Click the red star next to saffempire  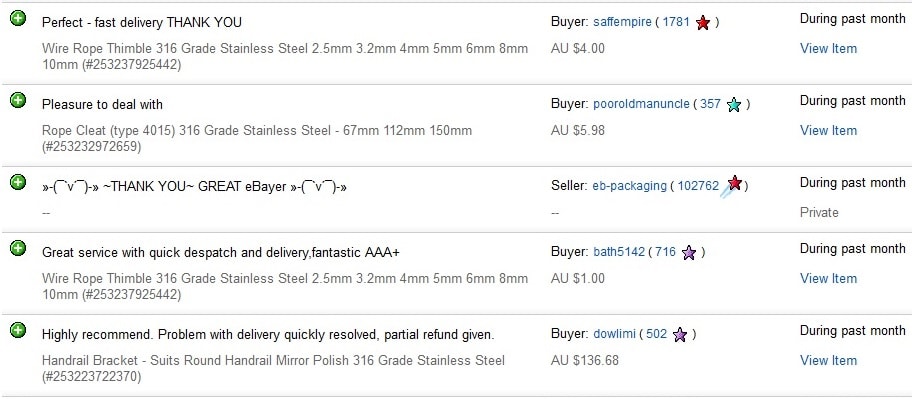click(x=703, y=23)
